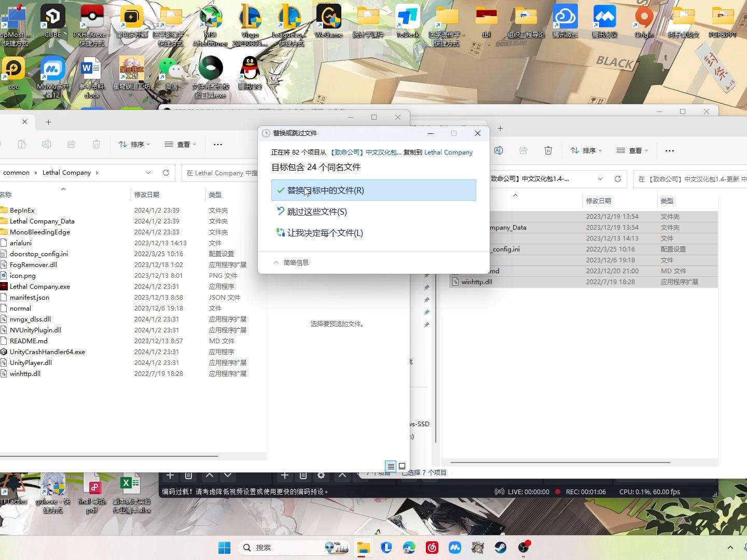
Task: Choose replace files in destination option
Action: tap(374, 190)
